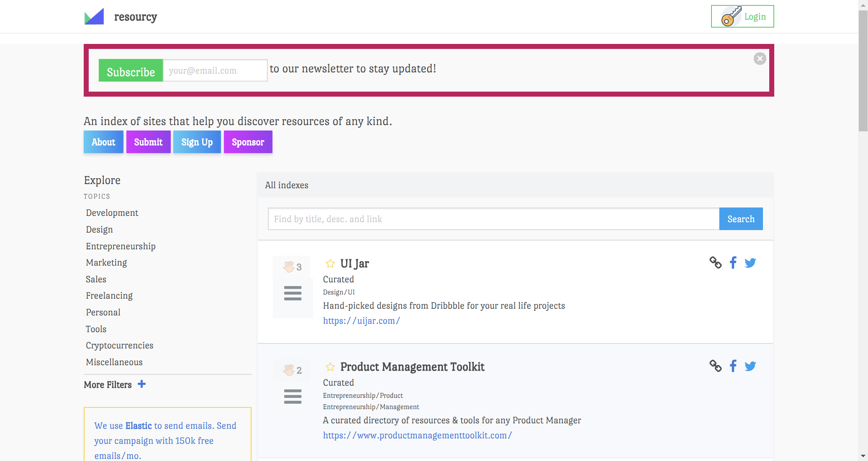Click the star icon next to UI Jar
Image resolution: width=868 pixels, height=461 pixels.
point(329,263)
